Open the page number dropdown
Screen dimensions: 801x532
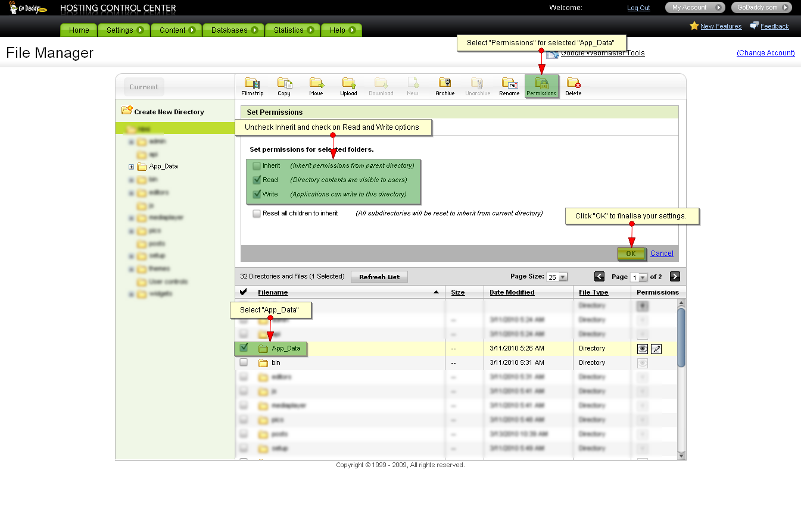coord(643,278)
